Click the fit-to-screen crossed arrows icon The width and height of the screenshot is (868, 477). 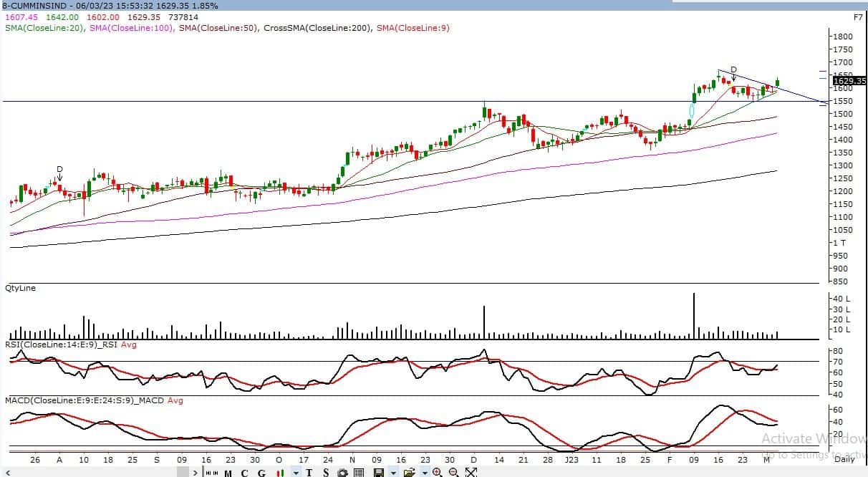tap(471, 472)
